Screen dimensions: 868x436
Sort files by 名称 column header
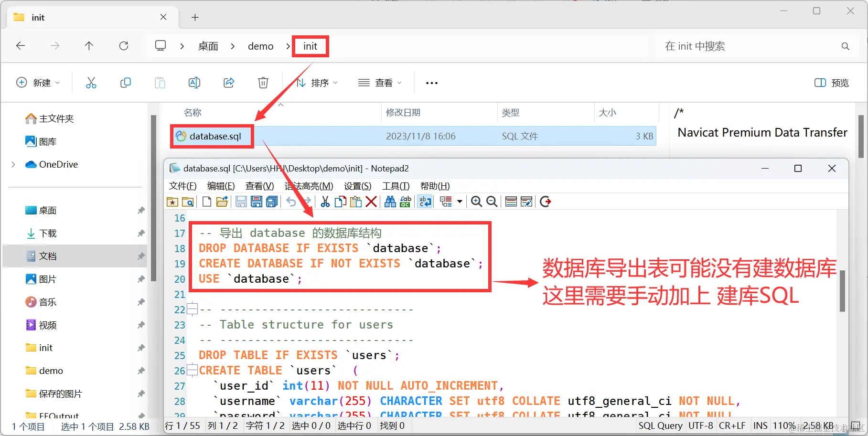click(x=193, y=112)
